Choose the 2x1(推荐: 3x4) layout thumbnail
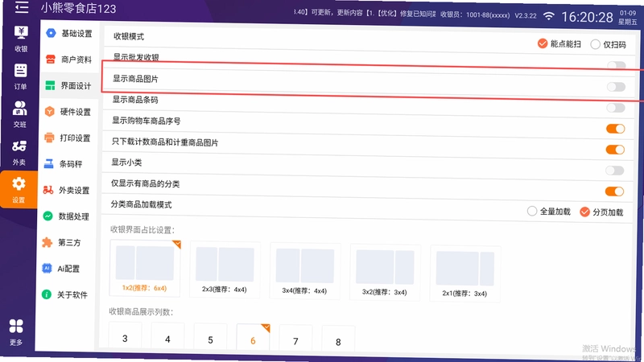This screenshot has height=362, width=644. click(465, 274)
